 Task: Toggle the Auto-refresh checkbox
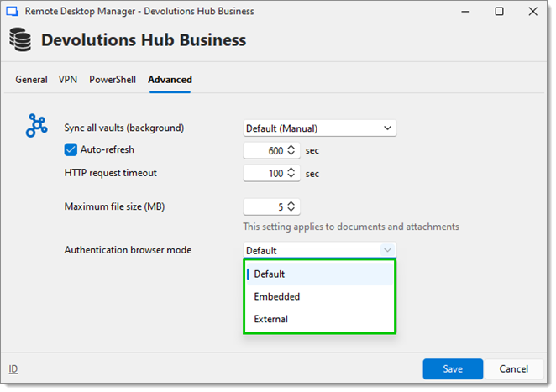[71, 150]
